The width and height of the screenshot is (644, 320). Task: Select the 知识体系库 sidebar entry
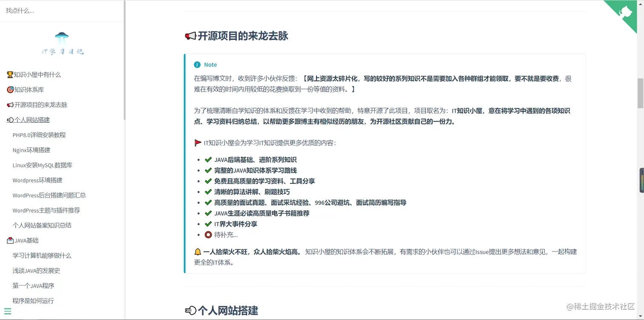(29, 90)
